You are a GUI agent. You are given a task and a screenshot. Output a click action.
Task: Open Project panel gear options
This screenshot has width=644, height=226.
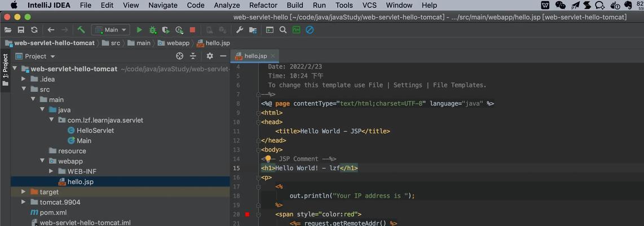pyautogui.click(x=210, y=56)
